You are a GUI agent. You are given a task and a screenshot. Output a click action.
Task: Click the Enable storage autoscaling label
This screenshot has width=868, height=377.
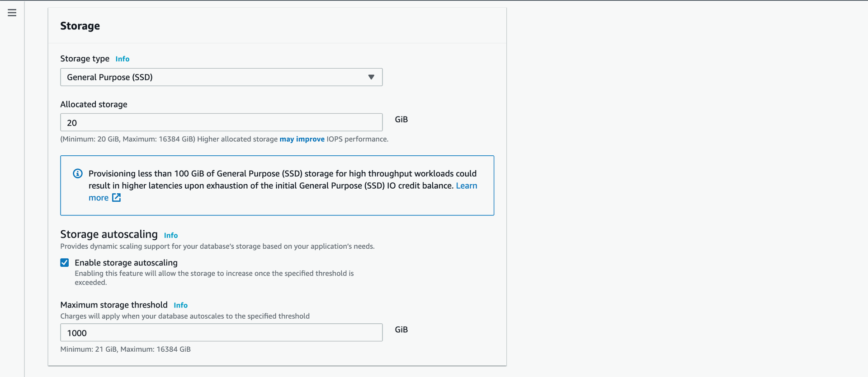126,263
